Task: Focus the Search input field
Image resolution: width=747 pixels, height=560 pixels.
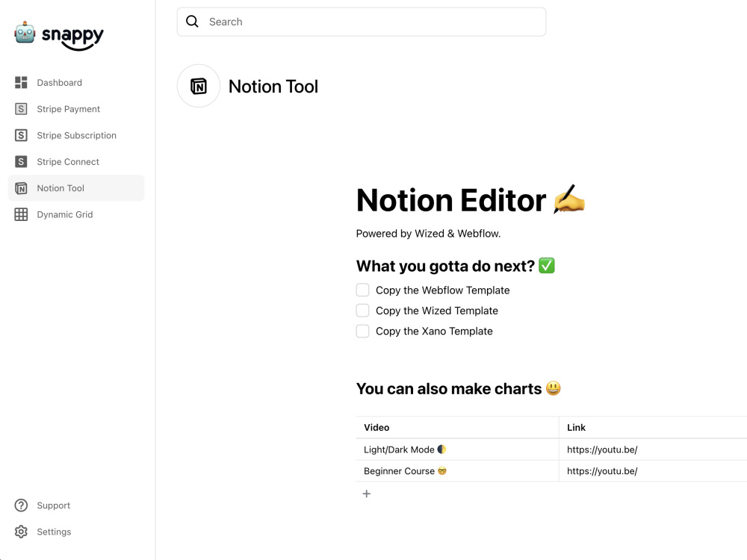Action: coord(362,22)
